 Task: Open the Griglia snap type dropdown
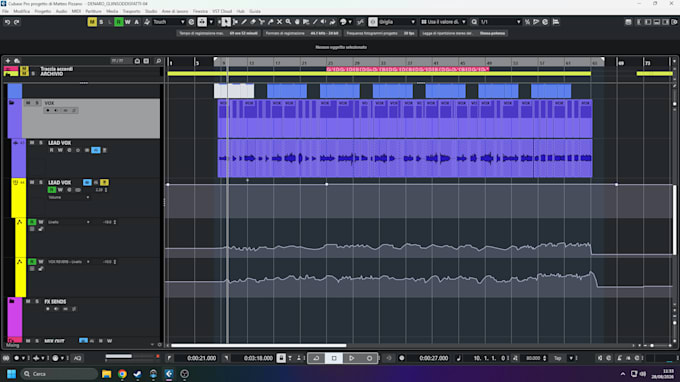pyautogui.click(x=397, y=22)
